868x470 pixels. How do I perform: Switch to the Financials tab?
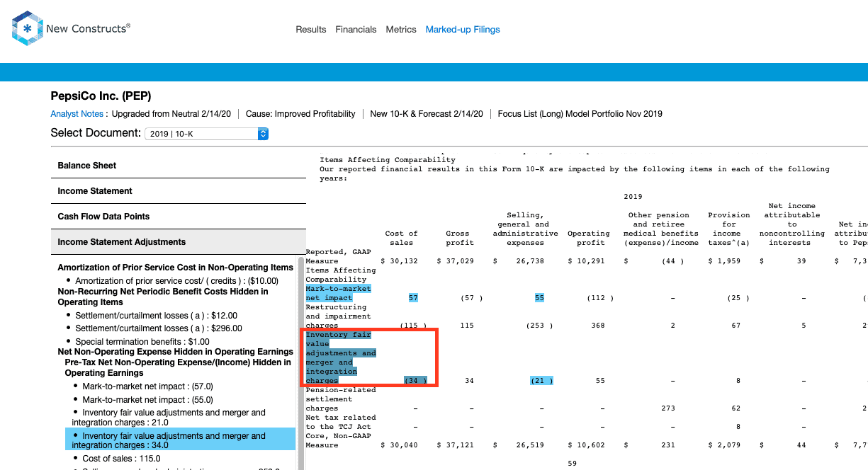click(x=356, y=30)
